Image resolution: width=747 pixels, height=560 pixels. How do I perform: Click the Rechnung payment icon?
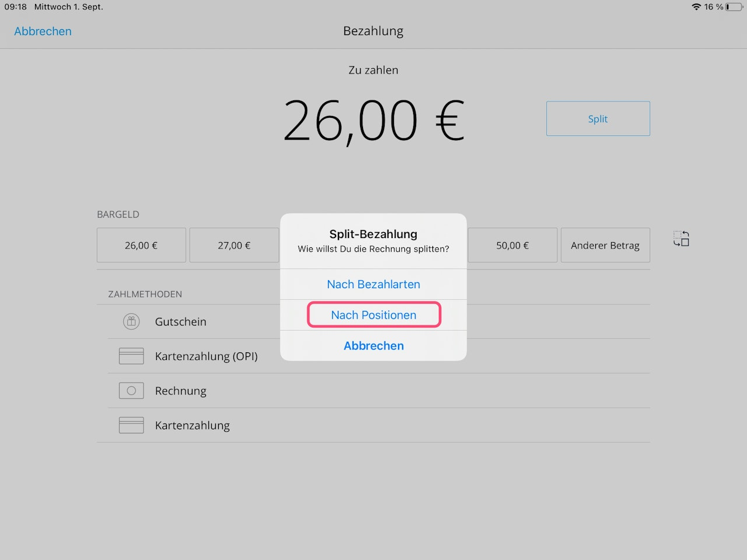[131, 391]
